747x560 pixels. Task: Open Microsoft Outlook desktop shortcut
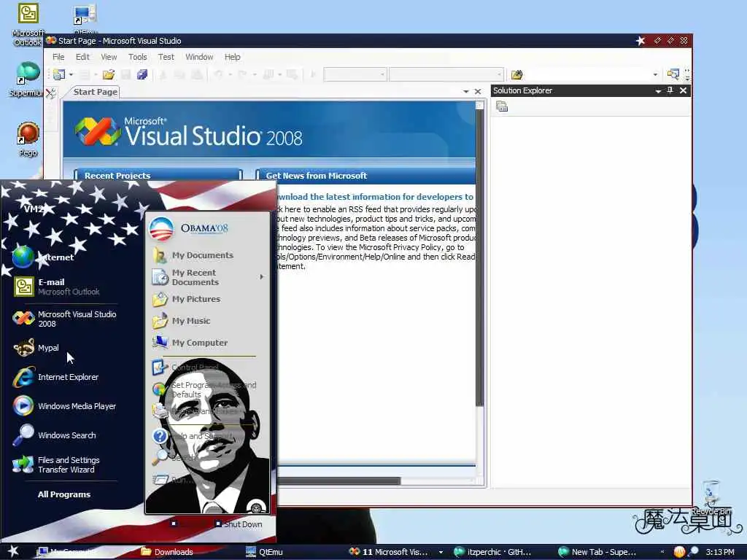tap(28, 25)
